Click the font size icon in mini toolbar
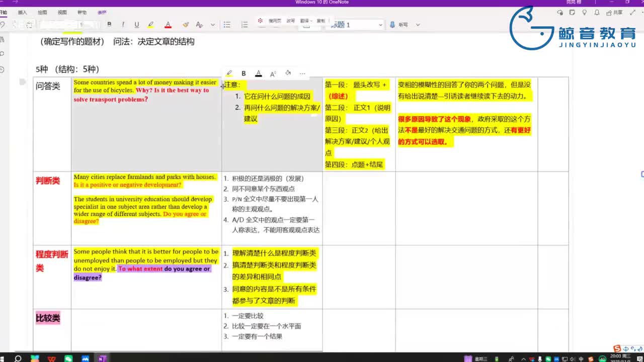Image resolution: width=644 pixels, height=362 pixels. (x=273, y=73)
